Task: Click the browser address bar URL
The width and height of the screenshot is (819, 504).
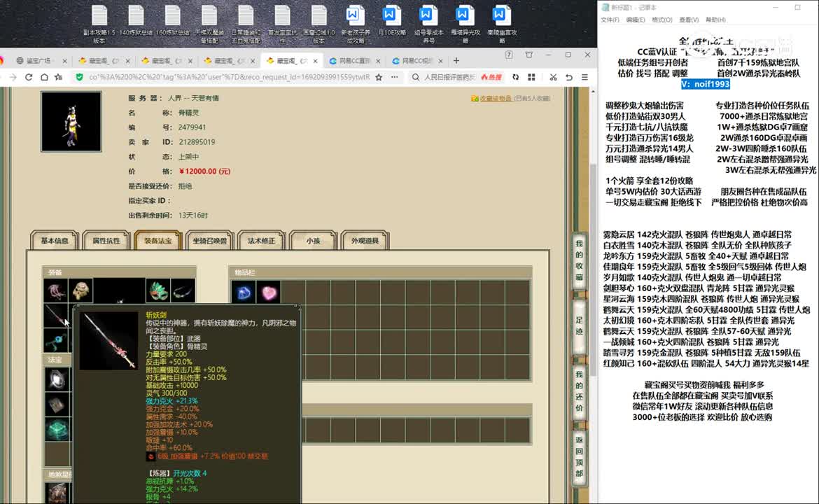Action: pos(229,77)
